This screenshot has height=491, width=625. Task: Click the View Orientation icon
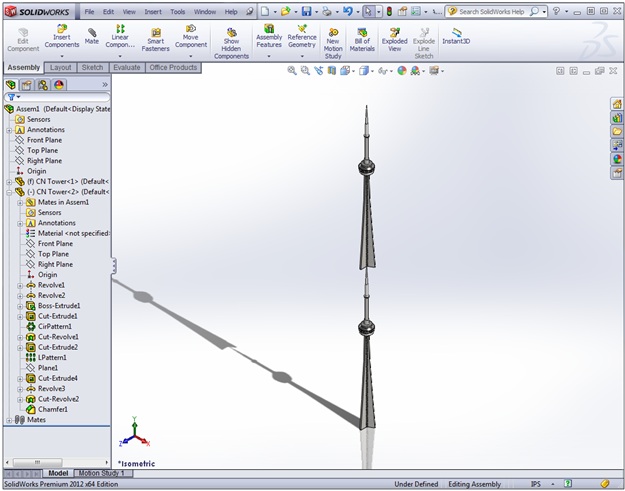pyautogui.click(x=344, y=71)
